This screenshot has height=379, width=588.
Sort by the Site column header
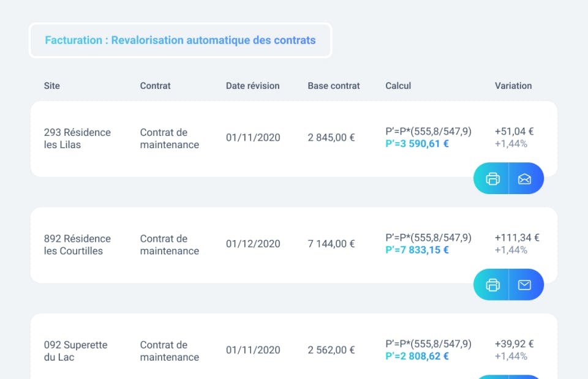[52, 86]
